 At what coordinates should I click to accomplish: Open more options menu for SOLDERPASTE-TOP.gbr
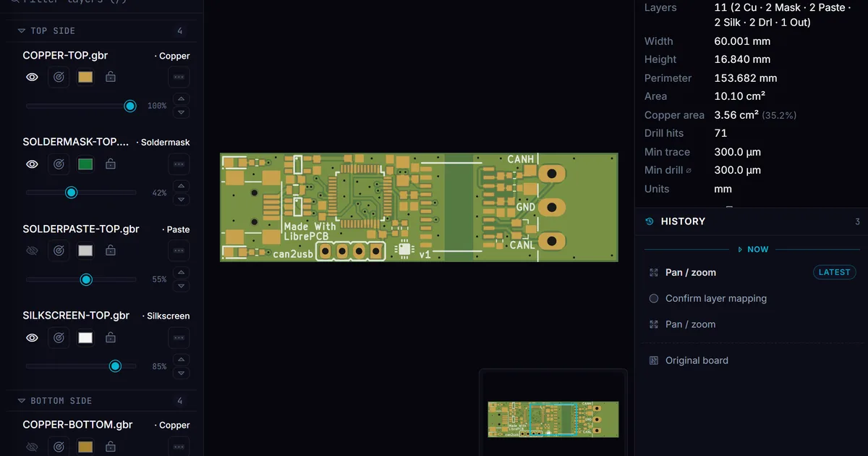pyautogui.click(x=179, y=250)
